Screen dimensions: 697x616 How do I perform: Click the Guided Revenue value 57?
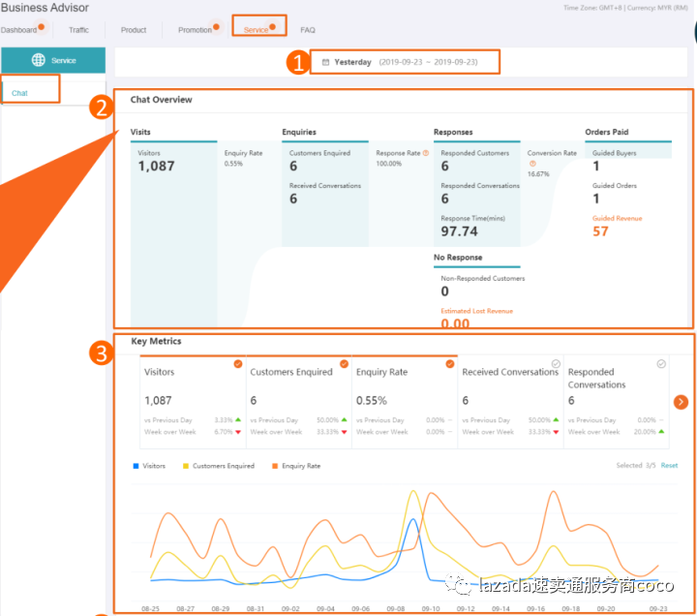tap(600, 231)
